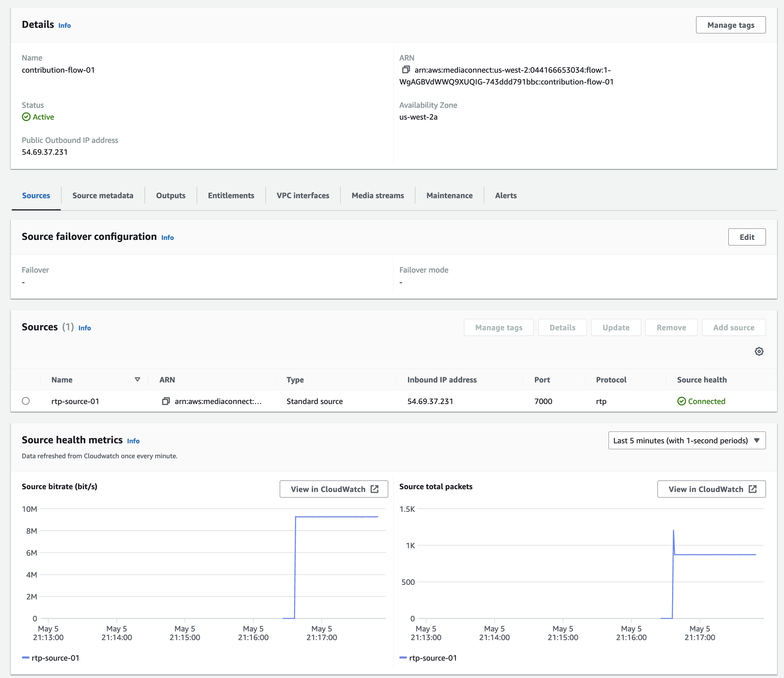Open the Media streams tab
The height and width of the screenshot is (678, 784).
[x=377, y=196]
